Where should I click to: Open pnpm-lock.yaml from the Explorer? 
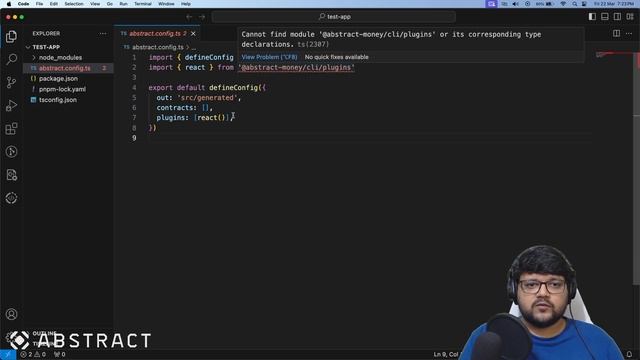click(x=62, y=89)
